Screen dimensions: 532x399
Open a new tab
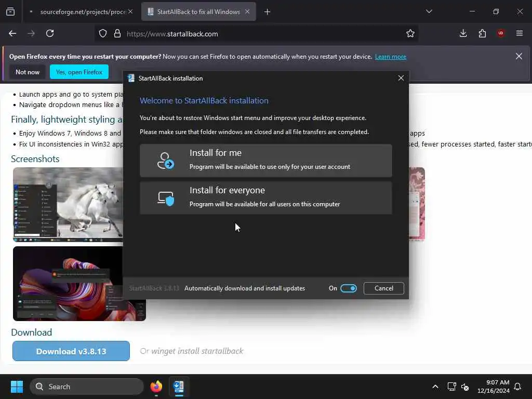coord(268,12)
